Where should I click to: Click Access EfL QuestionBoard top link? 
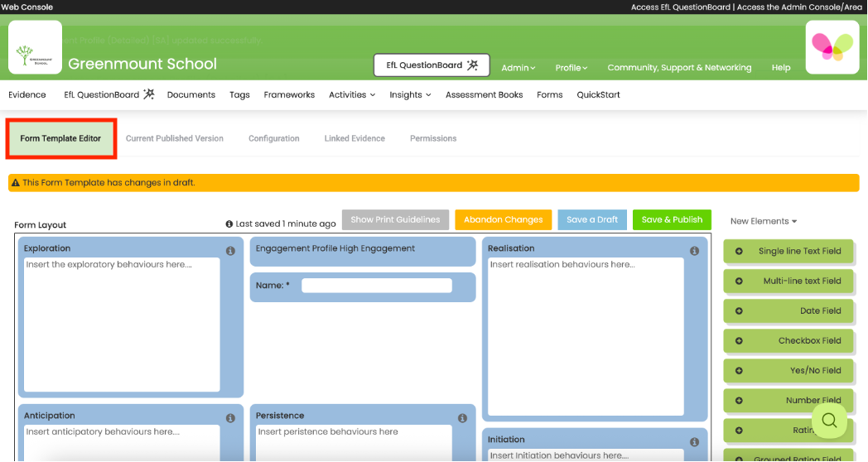[680, 7]
